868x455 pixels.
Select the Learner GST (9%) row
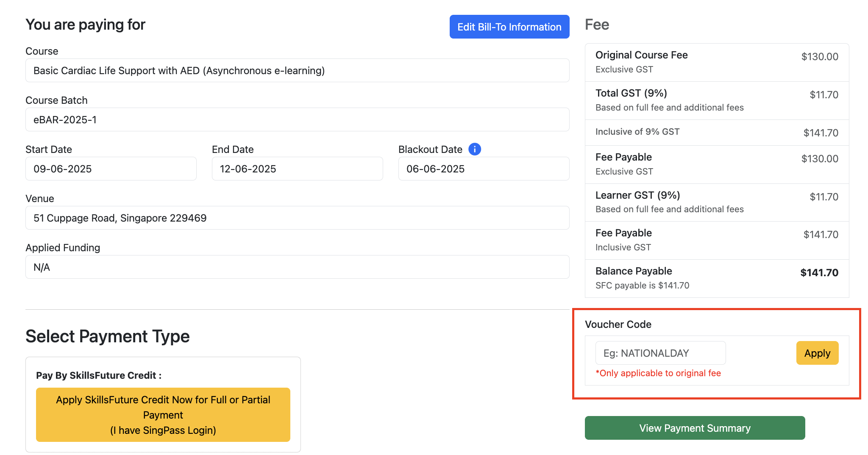point(716,202)
